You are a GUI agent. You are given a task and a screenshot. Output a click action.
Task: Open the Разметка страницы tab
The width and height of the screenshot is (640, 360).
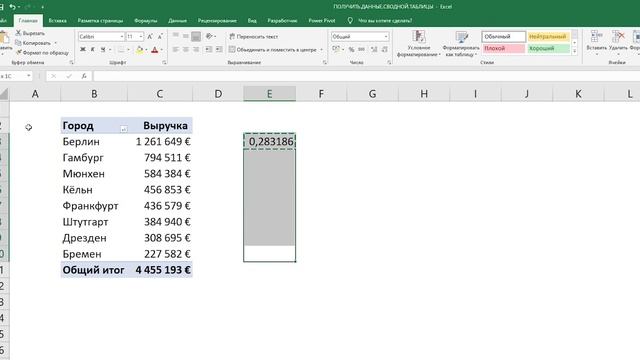click(100, 20)
